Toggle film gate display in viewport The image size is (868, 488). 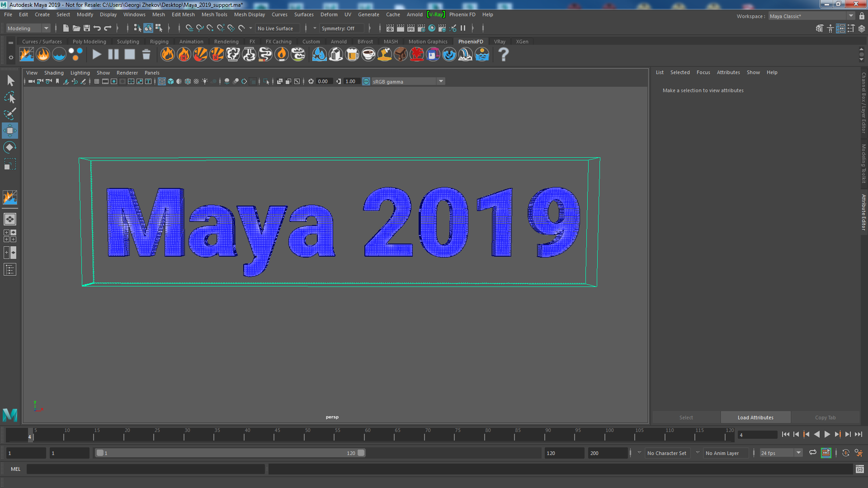point(105,81)
